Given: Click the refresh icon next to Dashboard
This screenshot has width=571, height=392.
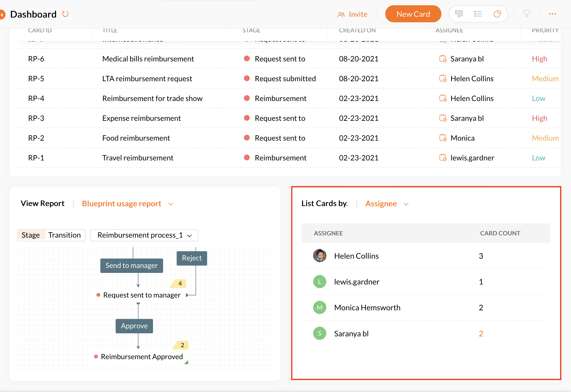Looking at the screenshot, I should [65, 14].
